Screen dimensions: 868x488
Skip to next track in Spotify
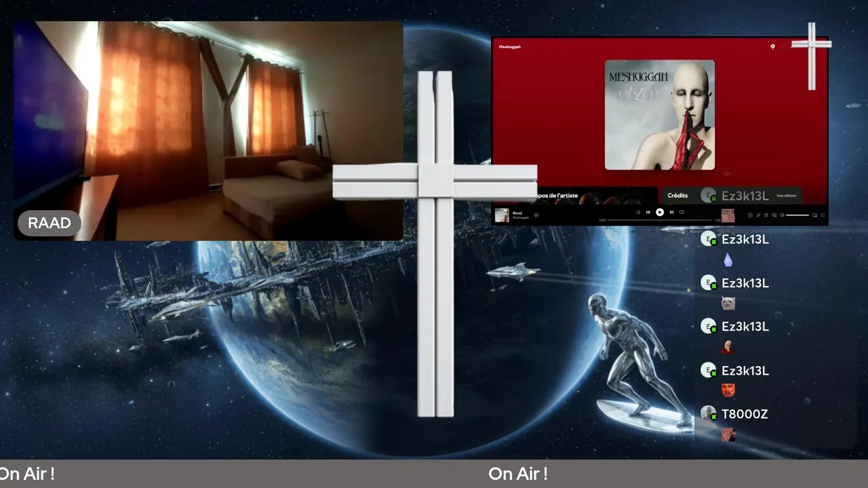click(671, 212)
